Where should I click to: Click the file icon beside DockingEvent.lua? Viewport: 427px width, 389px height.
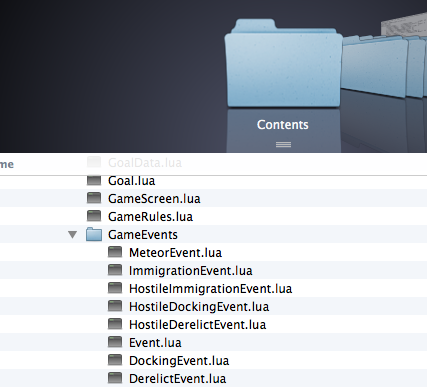(x=115, y=360)
